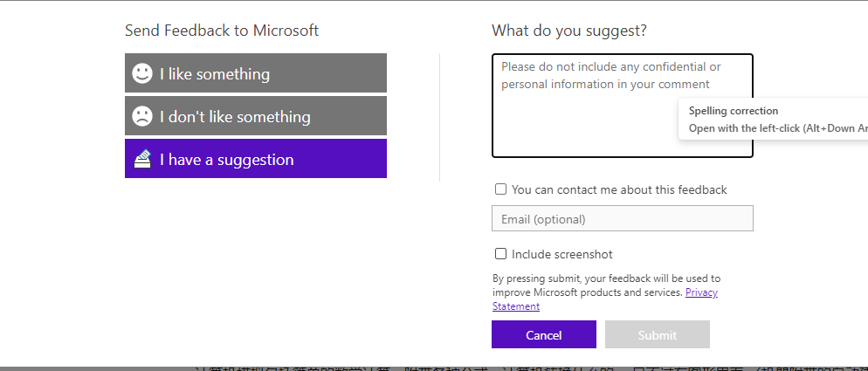Click the suggestion box icon
The width and height of the screenshot is (868, 371).
click(x=142, y=159)
